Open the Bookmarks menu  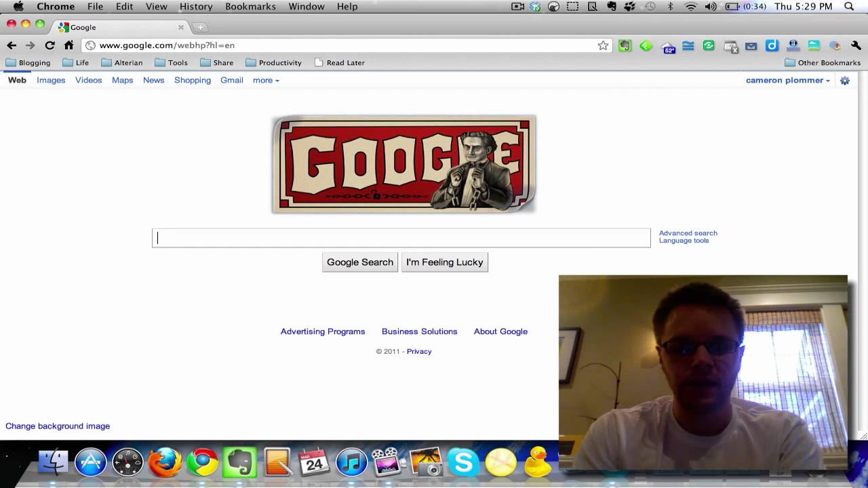pos(250,7)
